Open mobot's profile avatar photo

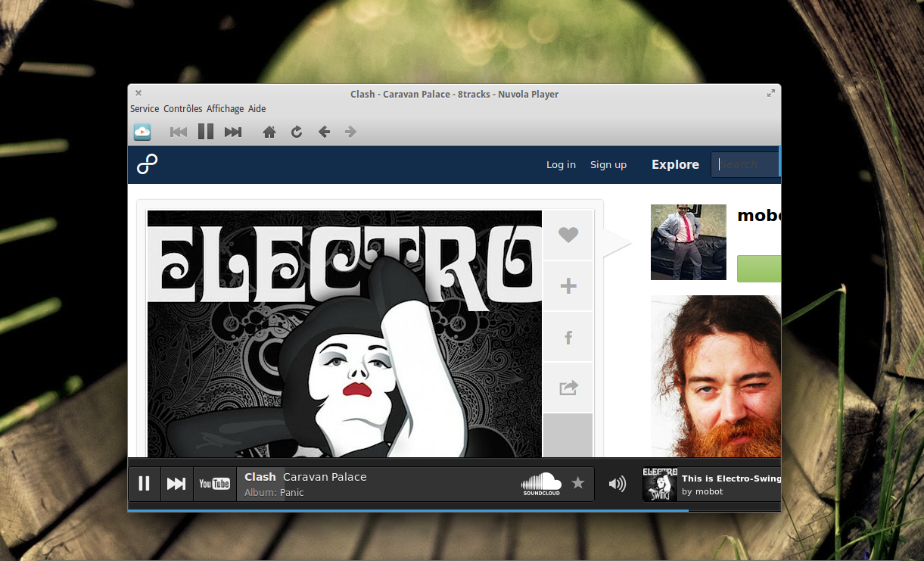point(689,242)
